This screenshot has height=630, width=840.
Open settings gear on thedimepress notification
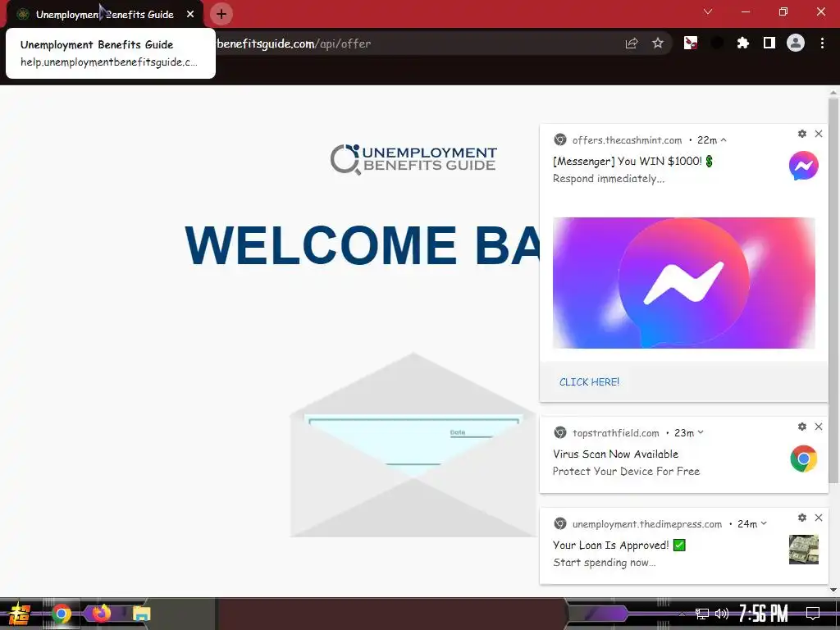802,518
